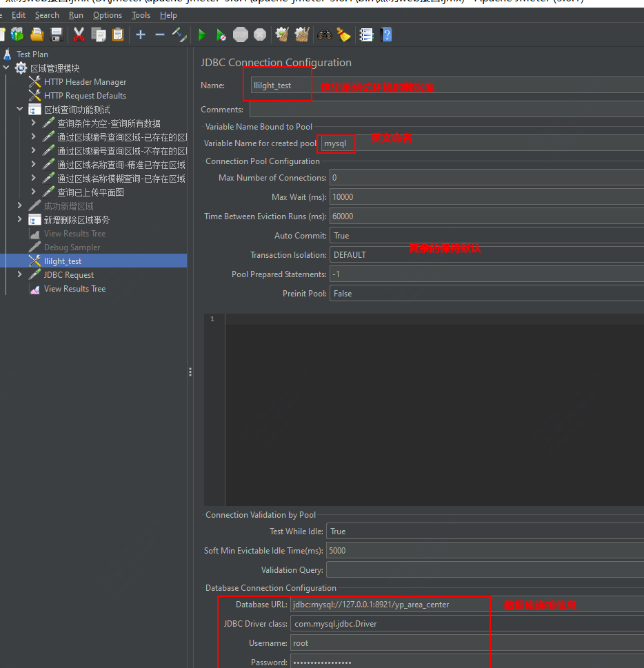Open the Test While Idle combo box
644x668 pixels.
(x=485, y=532)
